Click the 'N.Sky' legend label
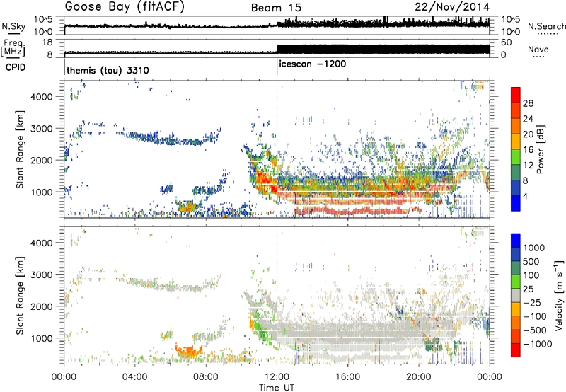 13,26
